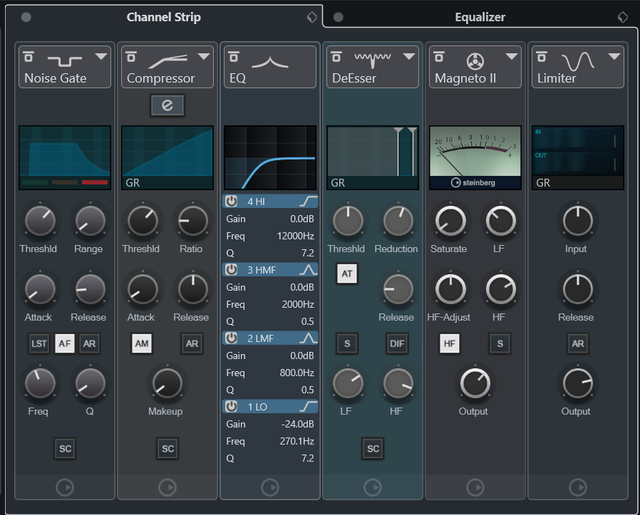Click the Magneto II tape reel icon

(x=475, y=61)
